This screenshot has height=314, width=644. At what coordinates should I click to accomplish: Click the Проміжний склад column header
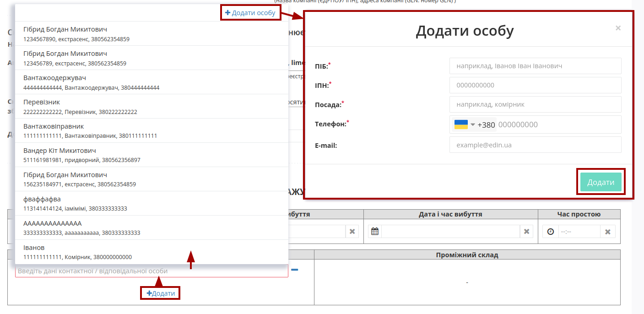467,254
